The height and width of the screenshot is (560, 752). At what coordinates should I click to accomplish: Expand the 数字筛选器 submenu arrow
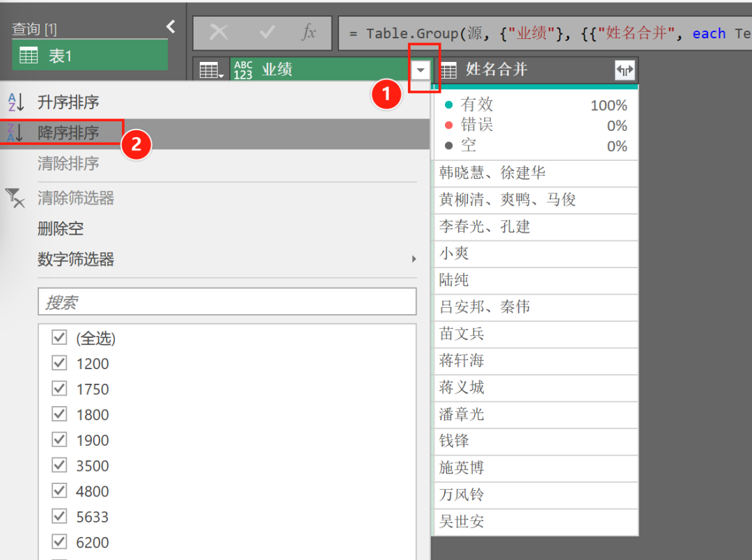click(414, 259)
